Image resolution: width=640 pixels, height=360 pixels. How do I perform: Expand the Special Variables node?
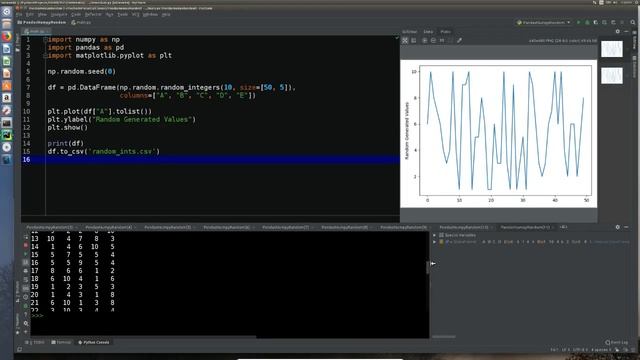[435, 235]
